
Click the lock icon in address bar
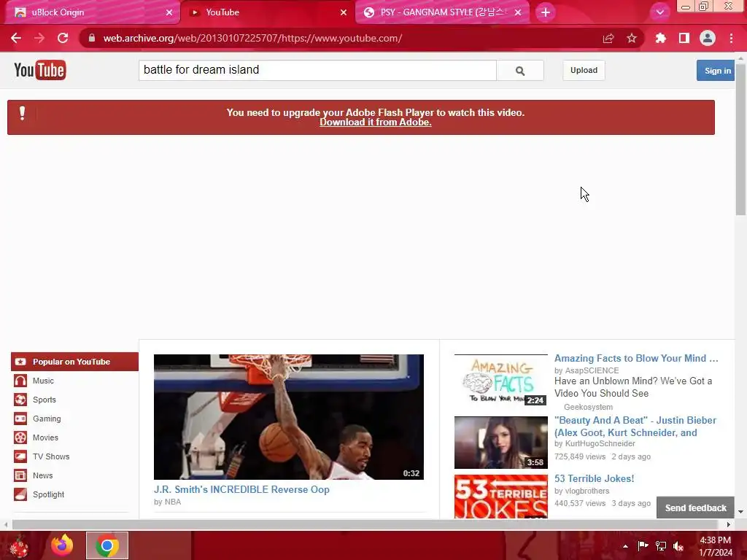pyautogui.click(x=92, y=38)
